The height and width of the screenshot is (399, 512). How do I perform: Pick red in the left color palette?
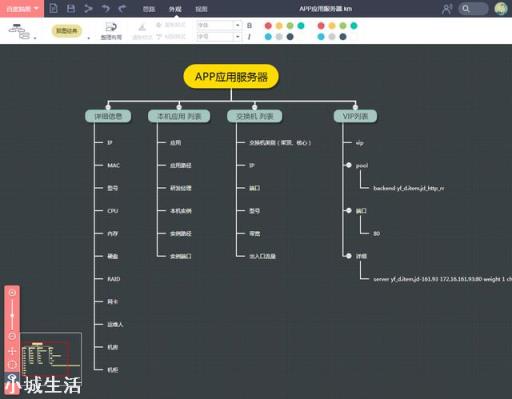(x=268, y=26)
